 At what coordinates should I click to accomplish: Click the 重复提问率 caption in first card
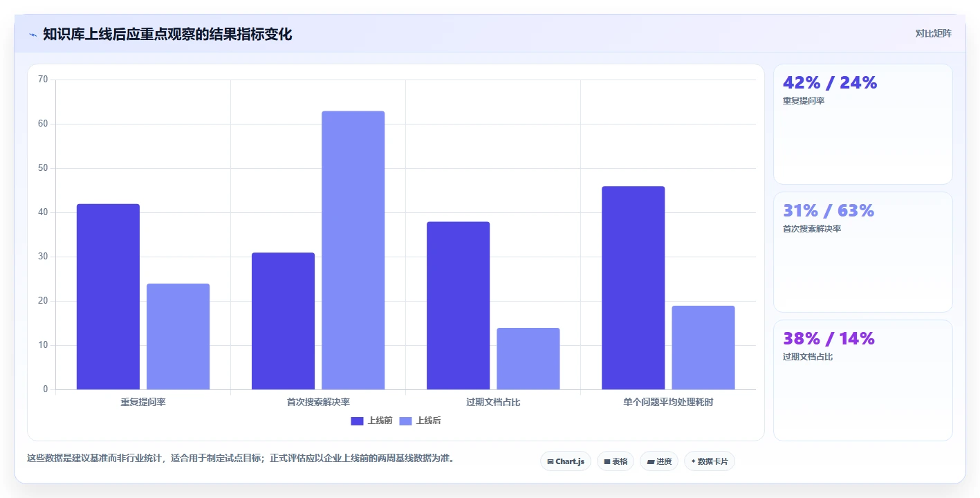804,101
